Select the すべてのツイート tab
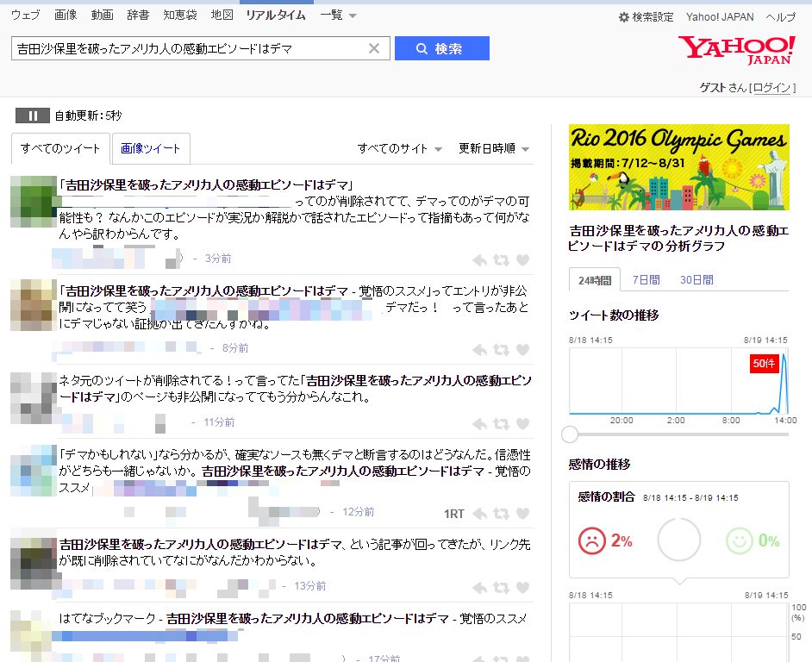Viewport: 812px width, 662px height. (60, 148)
